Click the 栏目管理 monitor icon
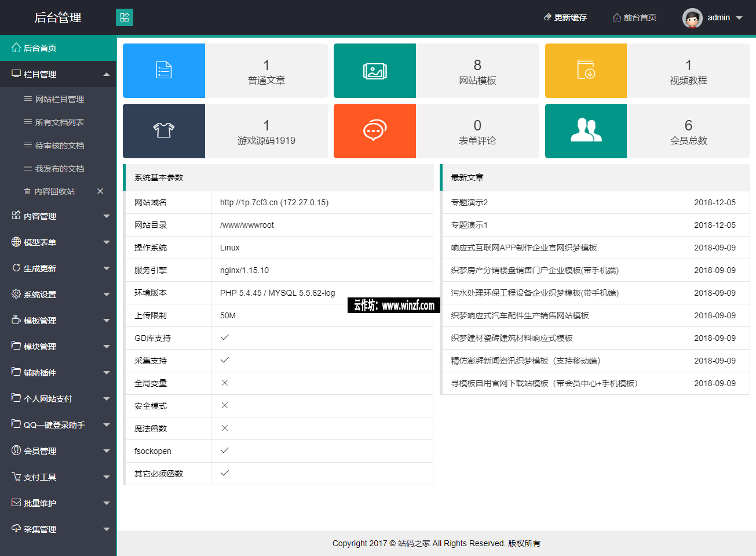The width and height of the screenshot is (756, 556). click(x=16, y=74)
